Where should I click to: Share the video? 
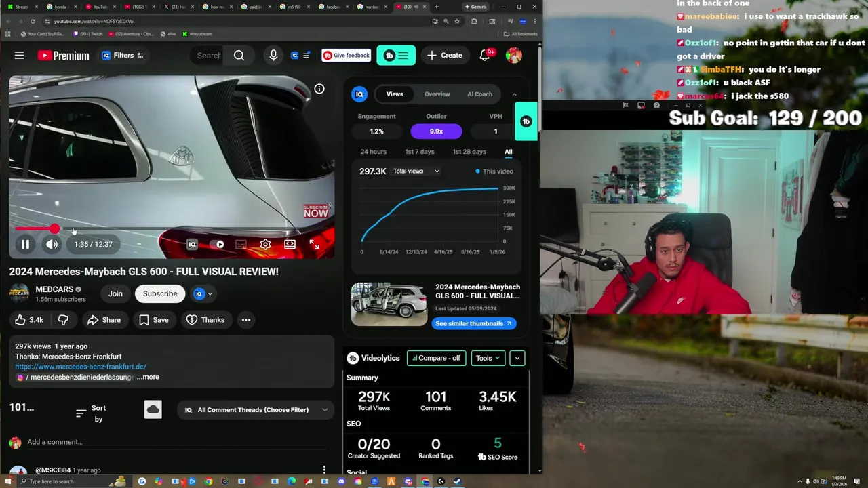104,320
